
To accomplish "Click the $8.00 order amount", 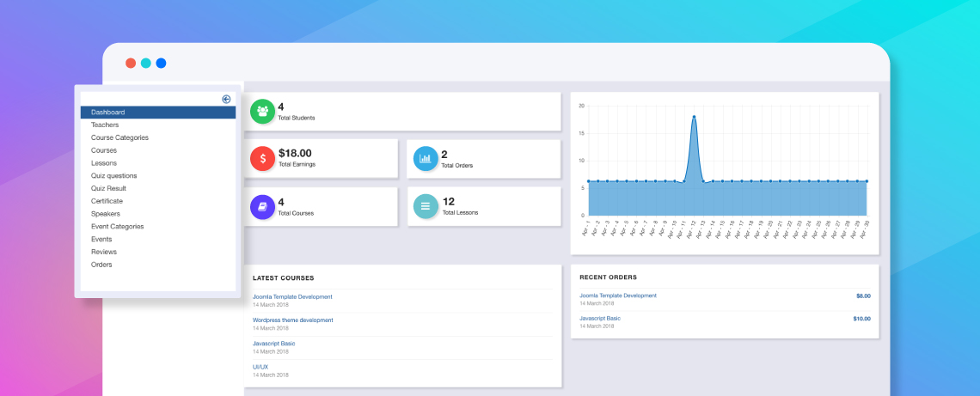I will 863,296.
